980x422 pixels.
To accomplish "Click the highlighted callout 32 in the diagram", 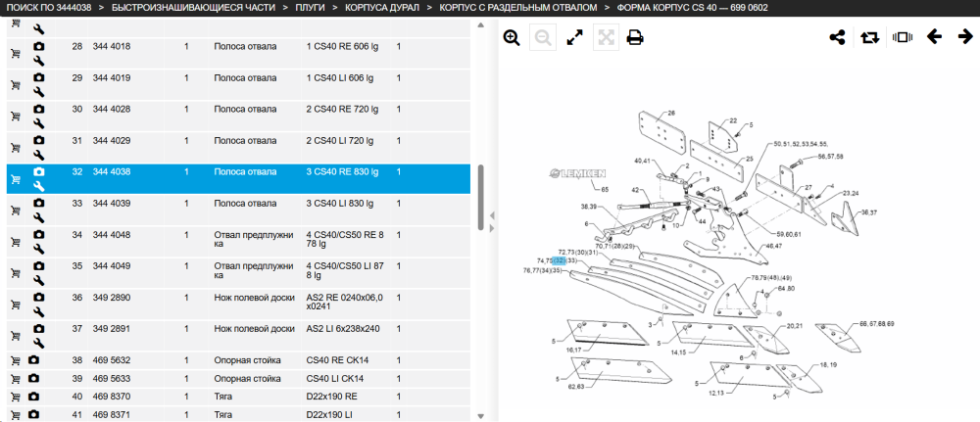I will pos(560,260).
